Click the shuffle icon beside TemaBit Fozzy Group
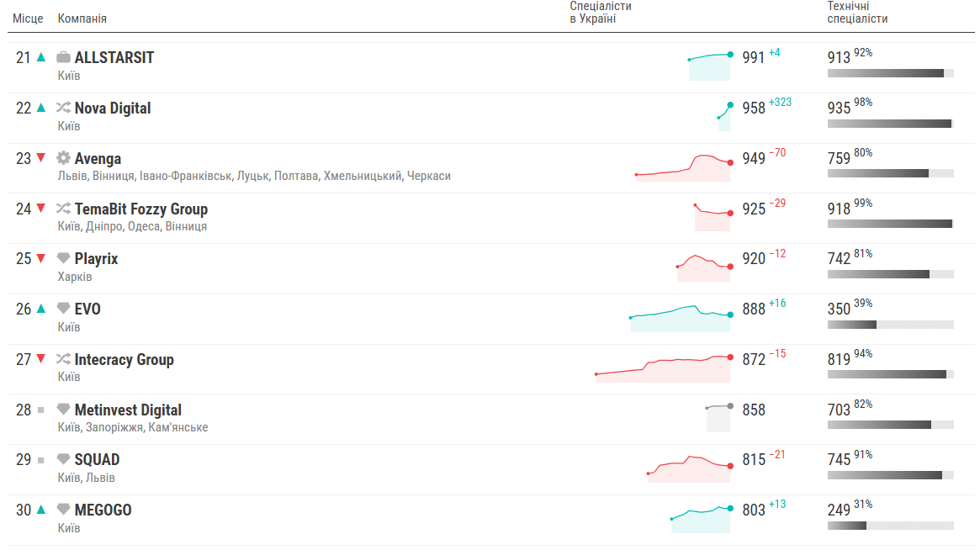The width and height of the screenshot is (980, 550). click(x=63, y=208)
